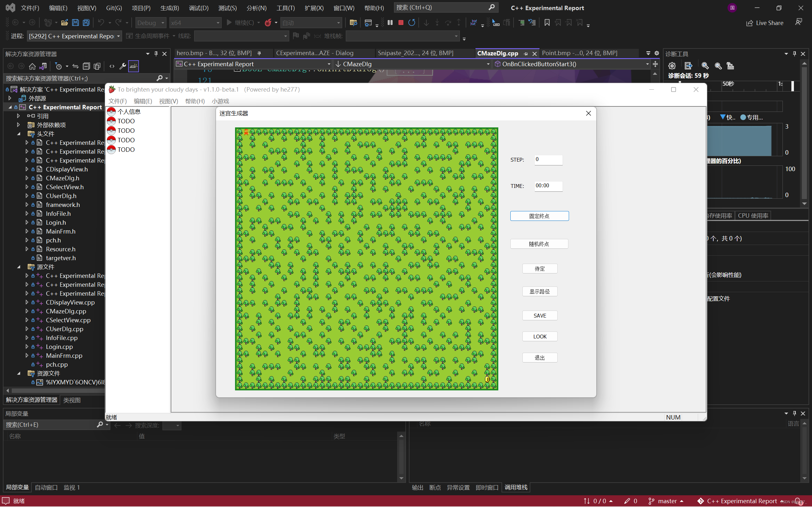
Task: Toggle pin on the Solution Explorer panel
Action: 156,54
